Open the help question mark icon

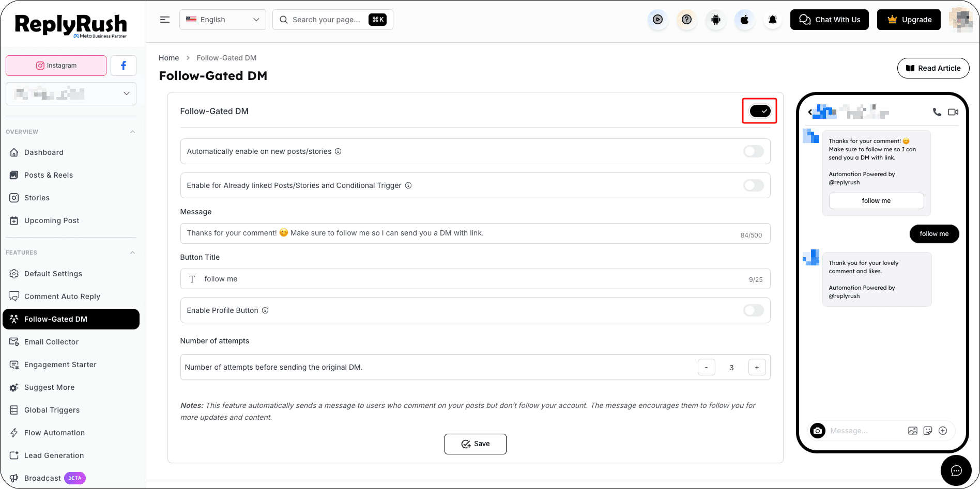pos(686,20)
